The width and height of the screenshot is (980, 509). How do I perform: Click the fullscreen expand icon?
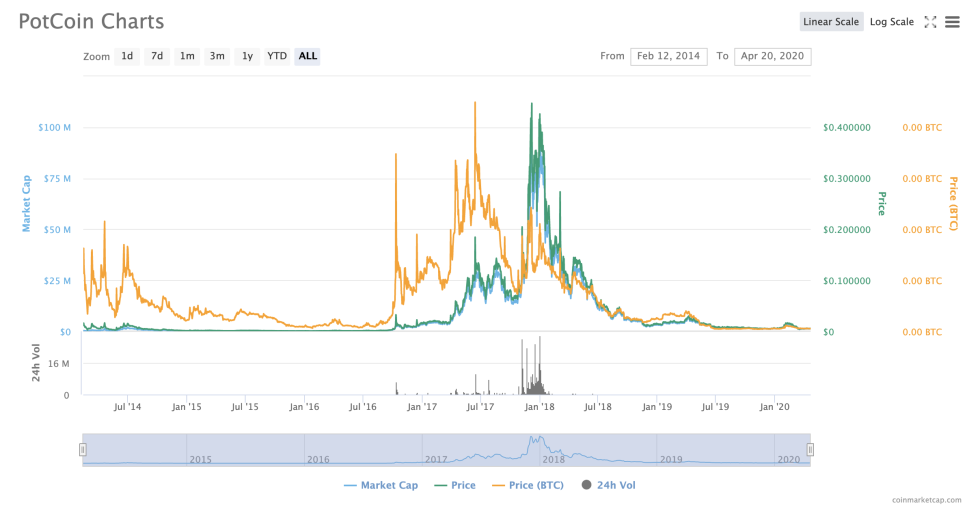930,22
